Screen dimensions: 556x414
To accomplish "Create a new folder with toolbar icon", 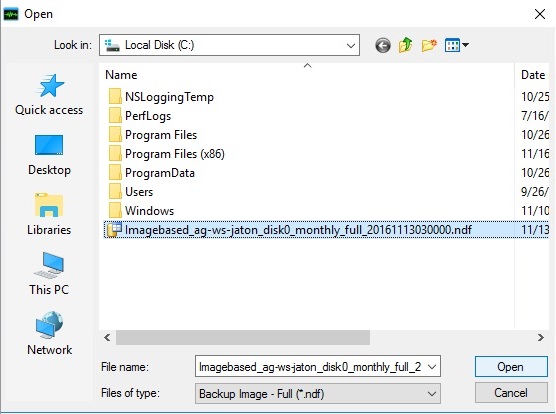I will (x=429, y=45).
